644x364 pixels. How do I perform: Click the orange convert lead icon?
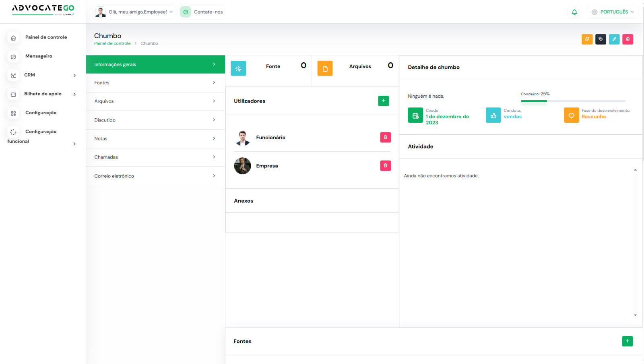point(587,39)
